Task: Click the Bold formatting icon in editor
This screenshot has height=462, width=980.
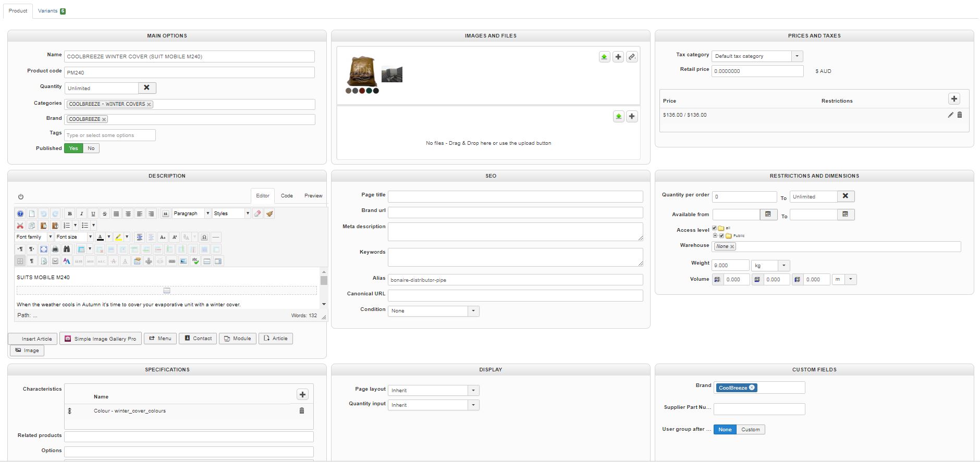Action: [x=70, y=214]
